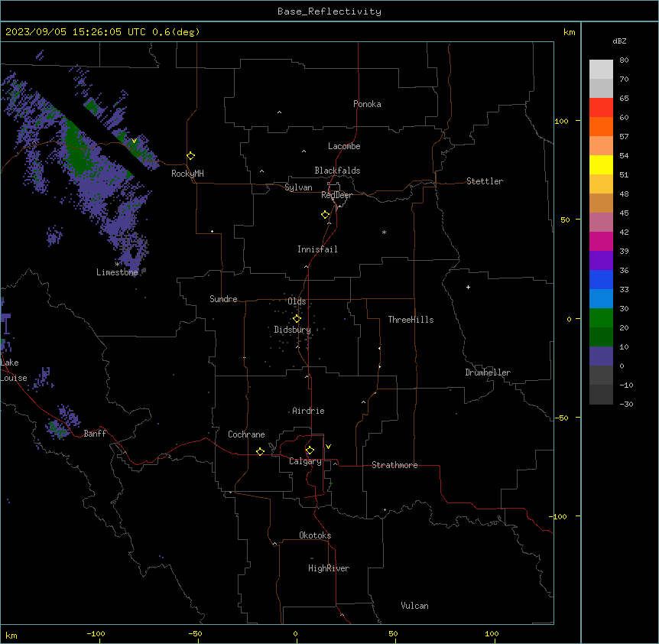Select the Drumheller label

pos(488,372)
